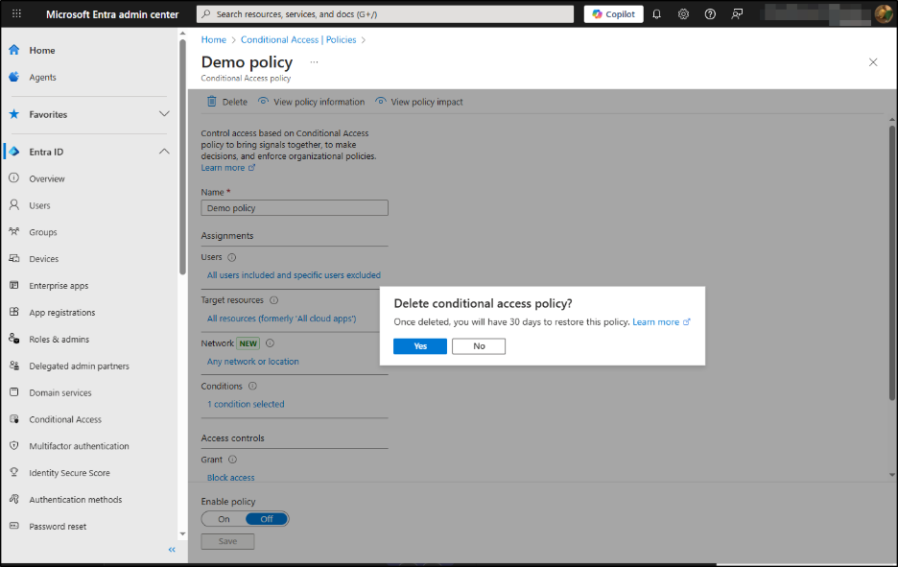898x567 pixels.
Task: Open All users included and specific users excluded
Action: (294, 275)
